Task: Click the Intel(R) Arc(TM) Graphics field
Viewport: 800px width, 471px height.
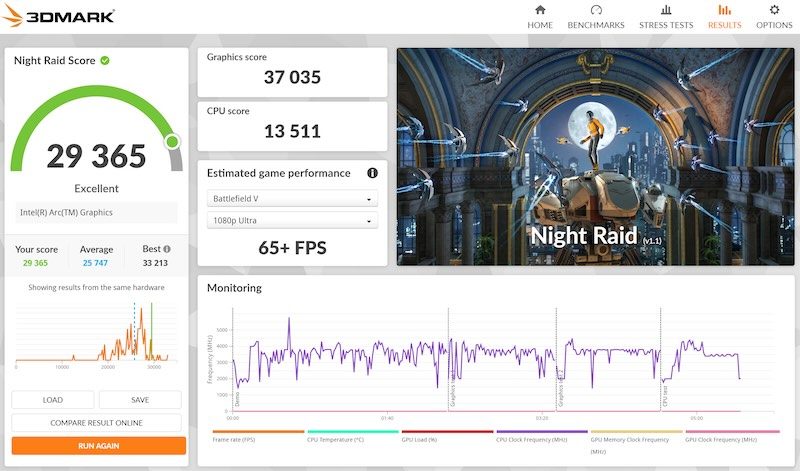Action: point(96,212)
